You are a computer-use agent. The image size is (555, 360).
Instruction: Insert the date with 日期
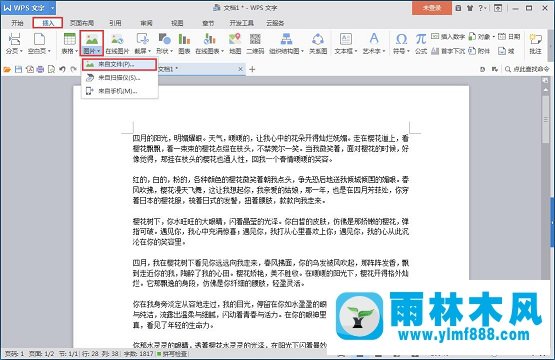pos(509,36)
